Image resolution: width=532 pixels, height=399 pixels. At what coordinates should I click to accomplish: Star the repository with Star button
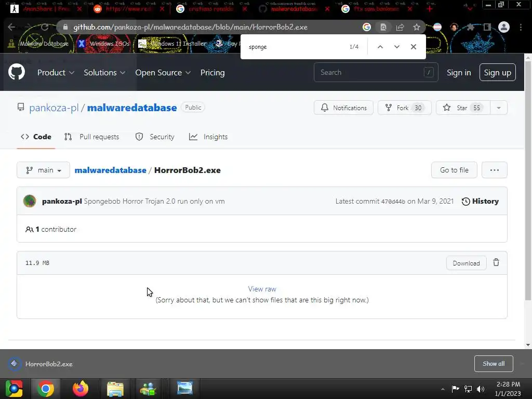point(463,108)
